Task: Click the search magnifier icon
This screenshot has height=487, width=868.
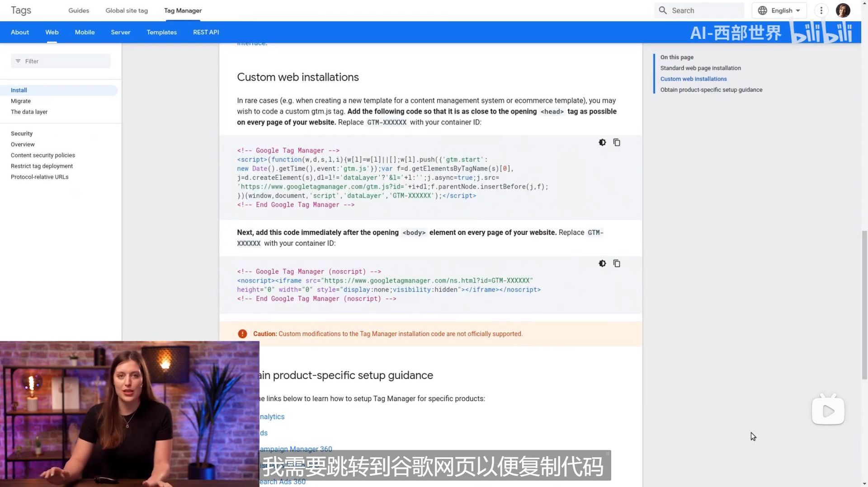Action: pyautogui.click(x=663, y=10)
